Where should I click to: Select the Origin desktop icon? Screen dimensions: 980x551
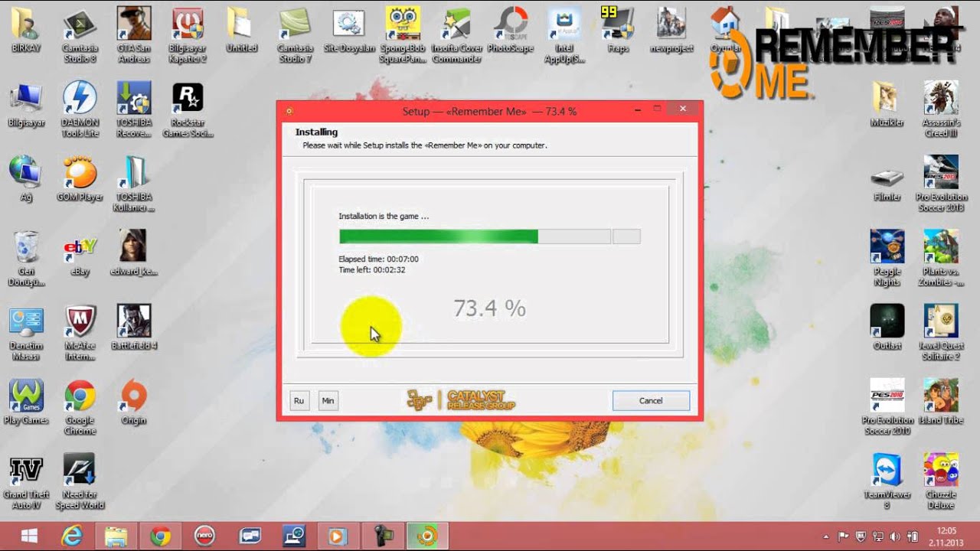[133, 402]
